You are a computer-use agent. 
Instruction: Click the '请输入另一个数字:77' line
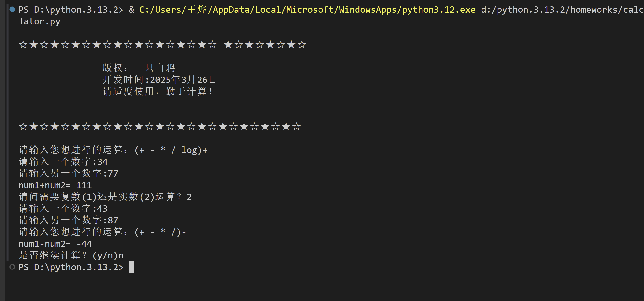(x=68, y=173)
